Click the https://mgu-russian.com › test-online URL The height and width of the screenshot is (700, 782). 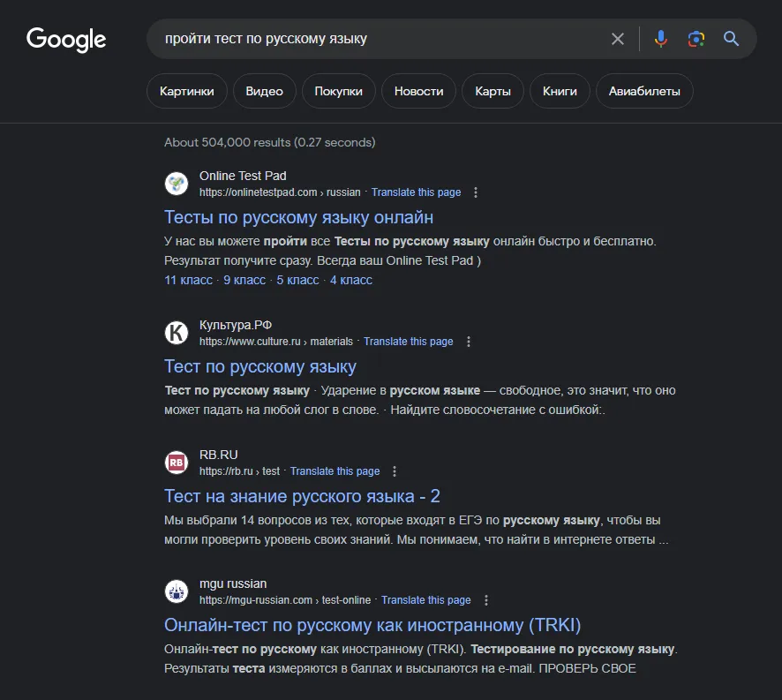coord(285,600)
